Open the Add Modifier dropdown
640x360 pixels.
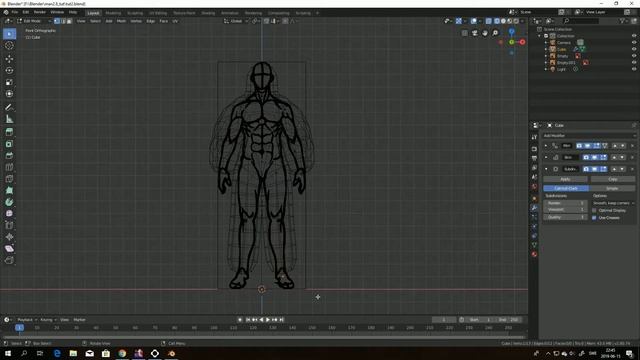click(x=589, y=136)
